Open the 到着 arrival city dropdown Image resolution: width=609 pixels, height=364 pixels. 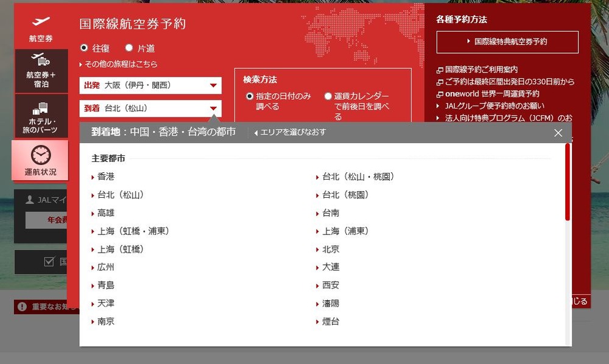tap(150, 108)
